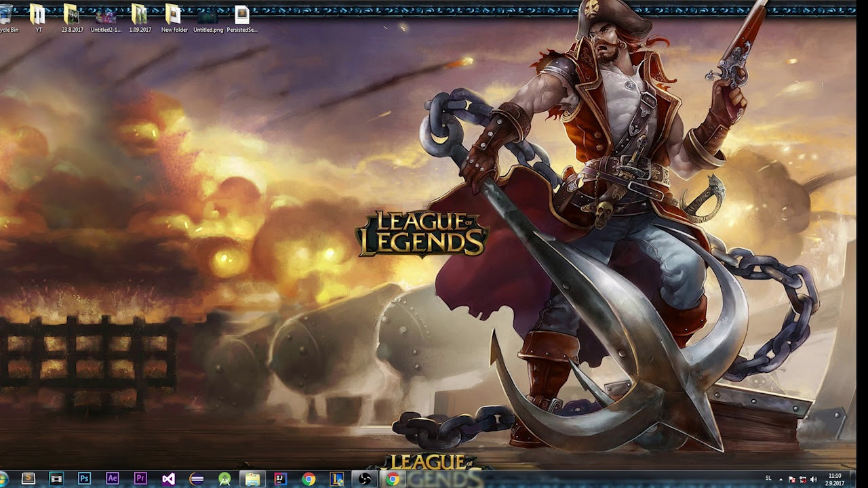868x488 pixels.
Task: Open the first Chrome taskbar icon
Action: click(x=309, y=479)
